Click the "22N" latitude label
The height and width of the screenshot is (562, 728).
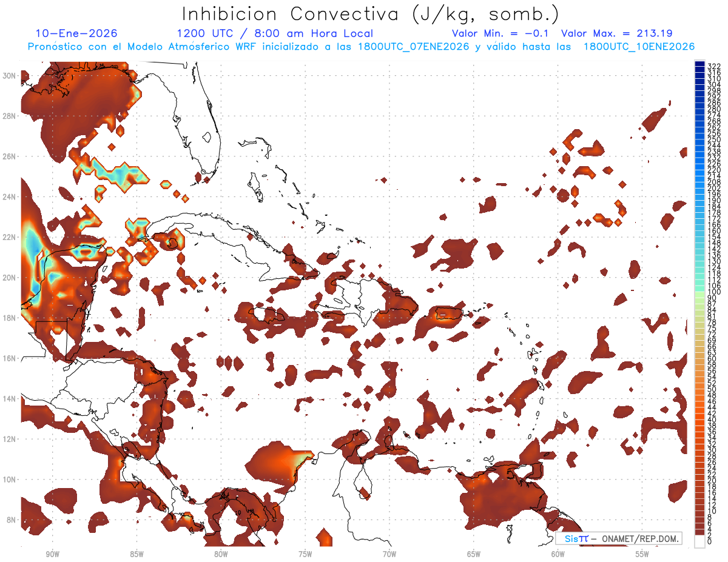(10, 237)
